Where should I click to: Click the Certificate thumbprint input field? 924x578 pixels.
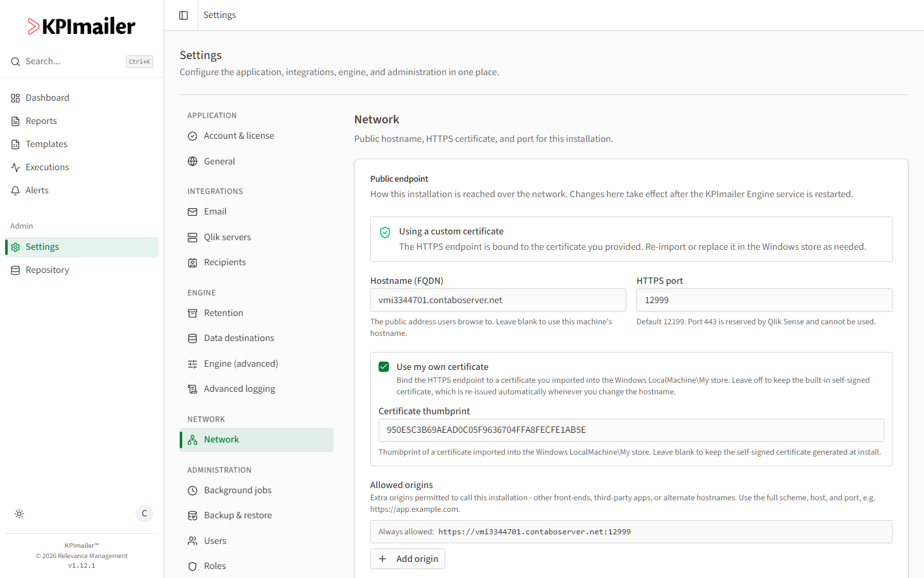631,430
